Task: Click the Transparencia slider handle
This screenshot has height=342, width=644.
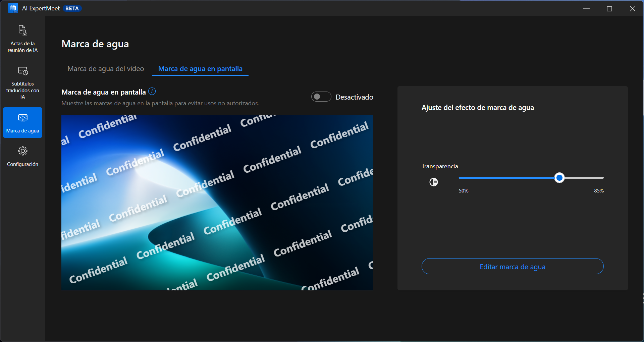Action: point(559,178)
